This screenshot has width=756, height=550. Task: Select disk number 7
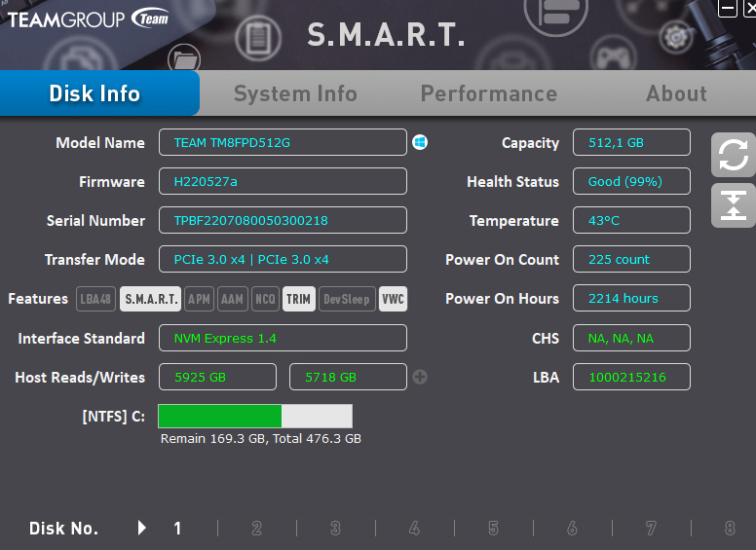pos(651,529)
